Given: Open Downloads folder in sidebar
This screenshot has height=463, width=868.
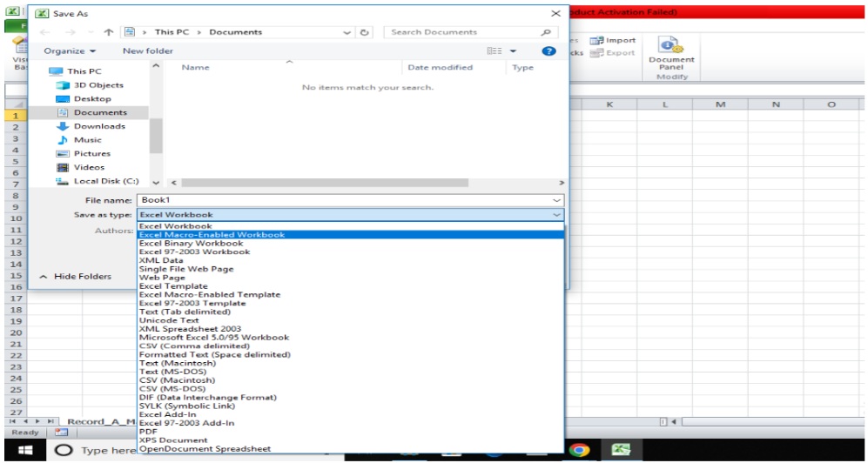Looking at the screenshot, I should pos(91,126).
